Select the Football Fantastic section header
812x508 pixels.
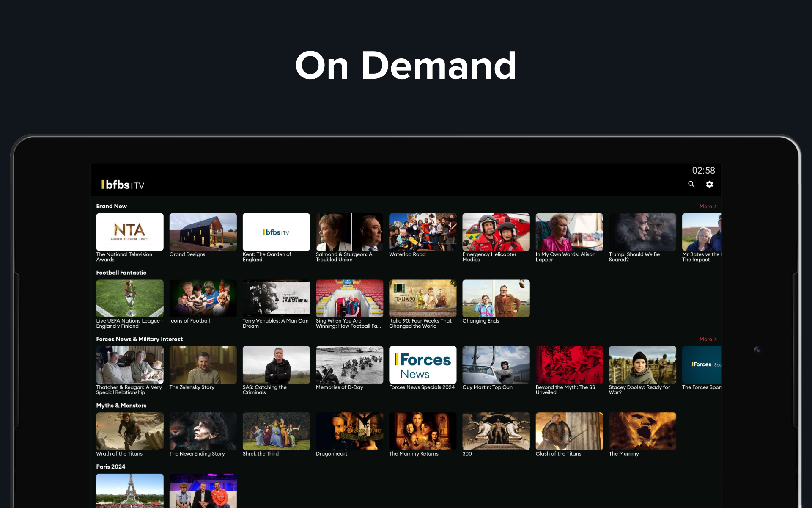(121, 272)
